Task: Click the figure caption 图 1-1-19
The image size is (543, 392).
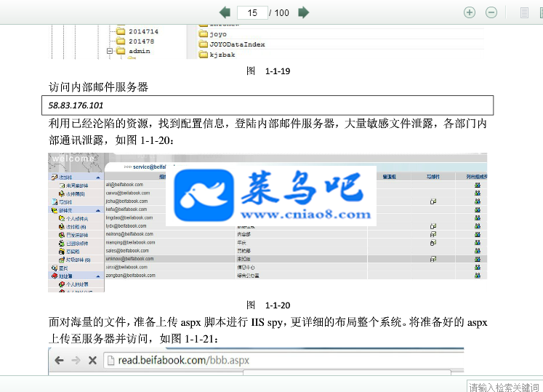Action: tap(268, 71)
